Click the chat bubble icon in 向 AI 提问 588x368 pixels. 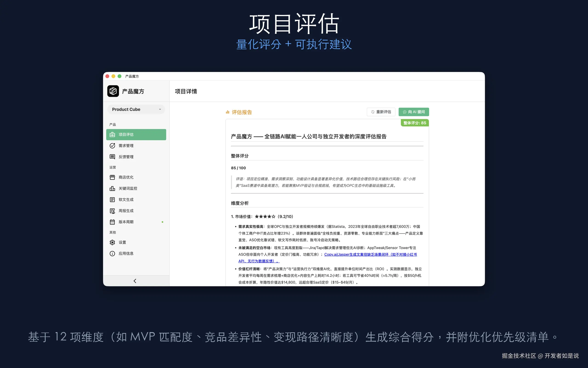pyautogui.click(x=404, y=112)
